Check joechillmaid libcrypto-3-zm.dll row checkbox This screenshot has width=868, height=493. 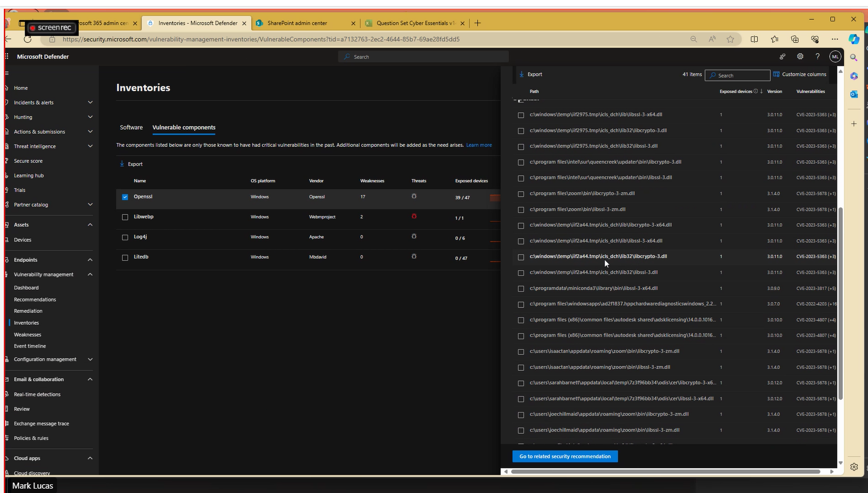click(521, 415)
